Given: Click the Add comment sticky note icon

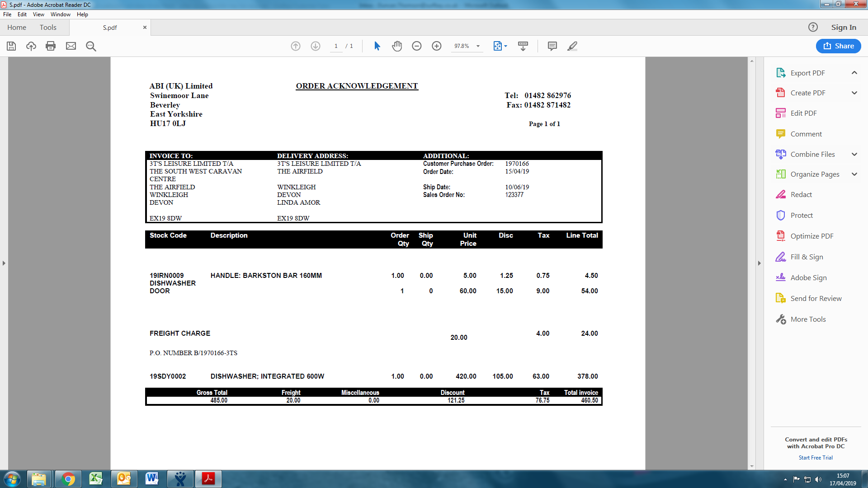Looking at the screenshot, I should (x=552, y=46).
